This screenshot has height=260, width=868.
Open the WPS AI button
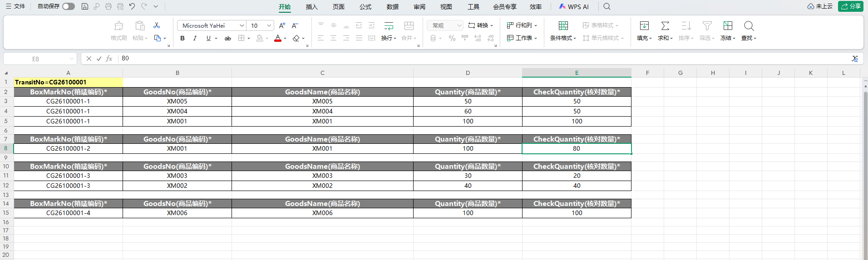pyautogui.click(x=574, y=6)
